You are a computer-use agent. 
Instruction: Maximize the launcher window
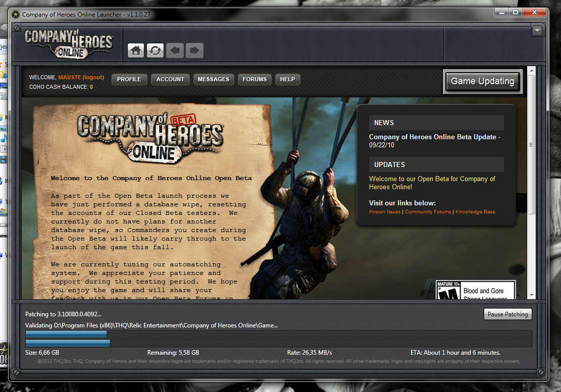[x=515, y=13]
